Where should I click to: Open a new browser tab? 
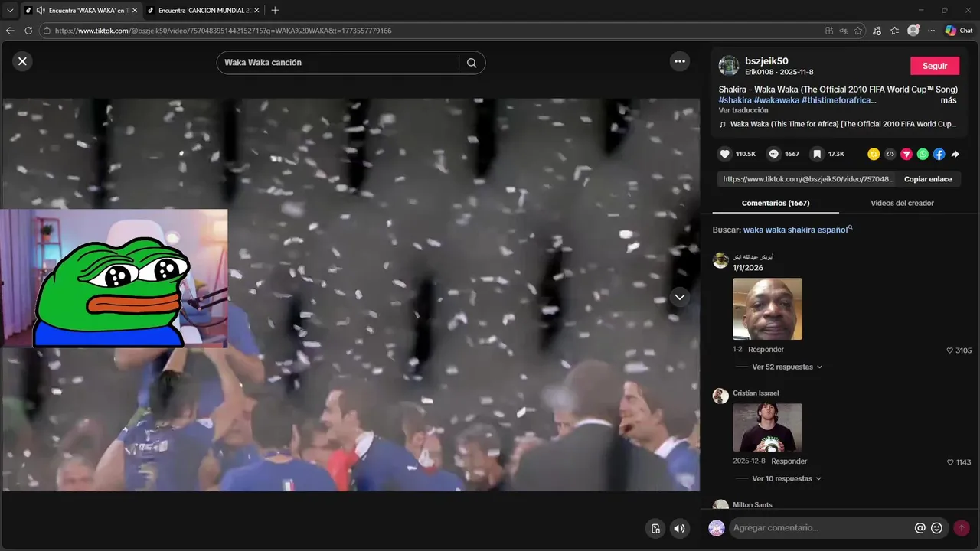276,11
